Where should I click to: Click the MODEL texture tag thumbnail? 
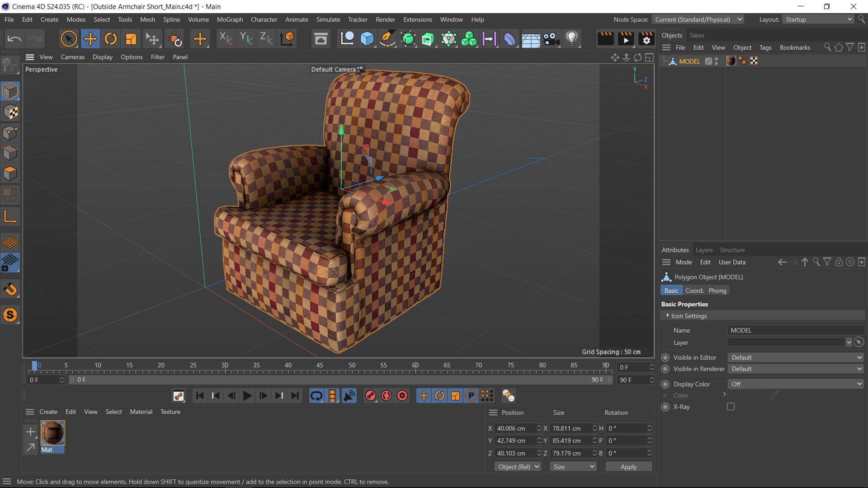731,61
